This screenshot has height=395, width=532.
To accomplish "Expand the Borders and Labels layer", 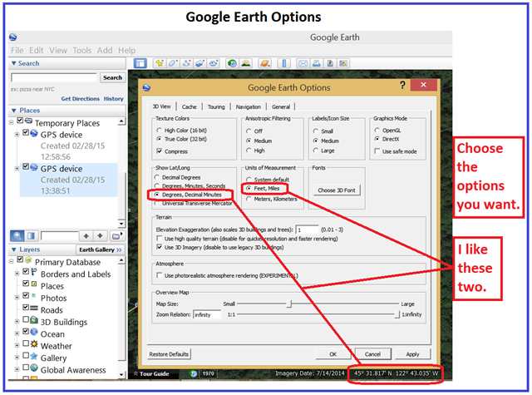I will (17, 274).
